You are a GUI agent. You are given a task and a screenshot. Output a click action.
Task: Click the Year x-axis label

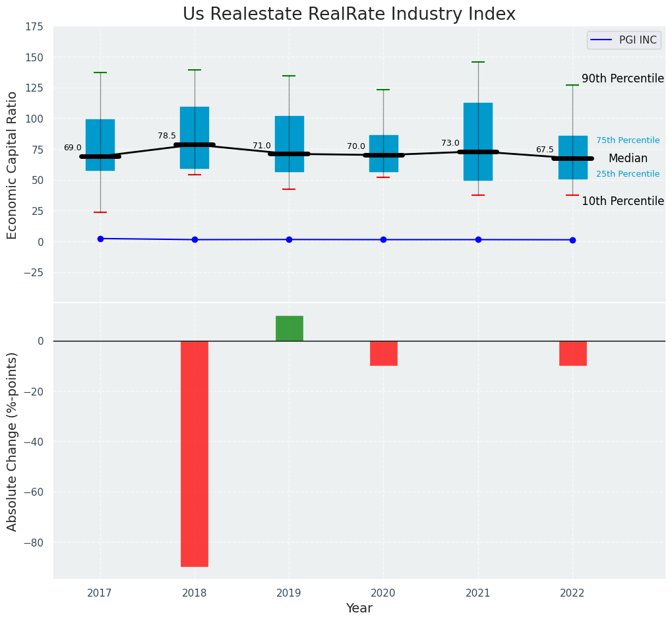click(359, 608)
